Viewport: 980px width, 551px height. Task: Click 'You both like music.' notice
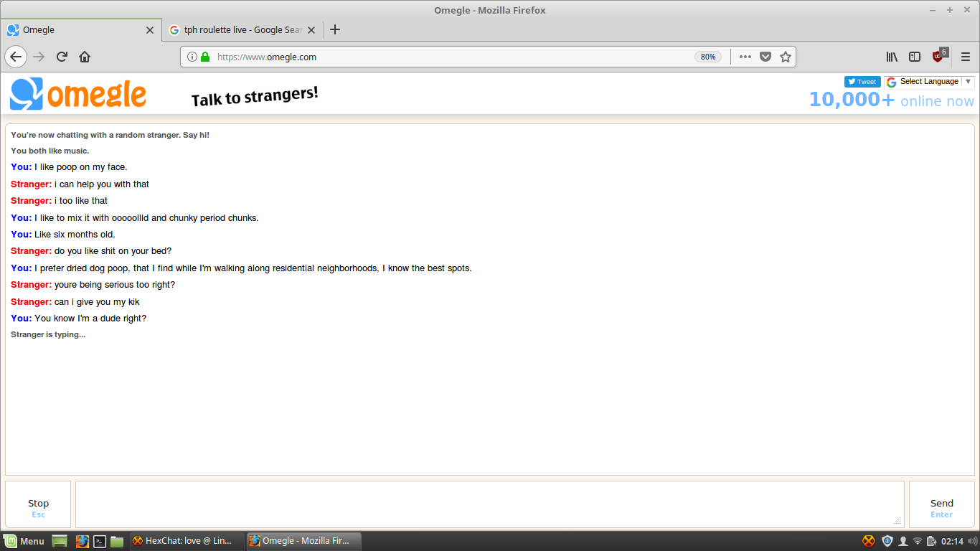coord(50,151)
